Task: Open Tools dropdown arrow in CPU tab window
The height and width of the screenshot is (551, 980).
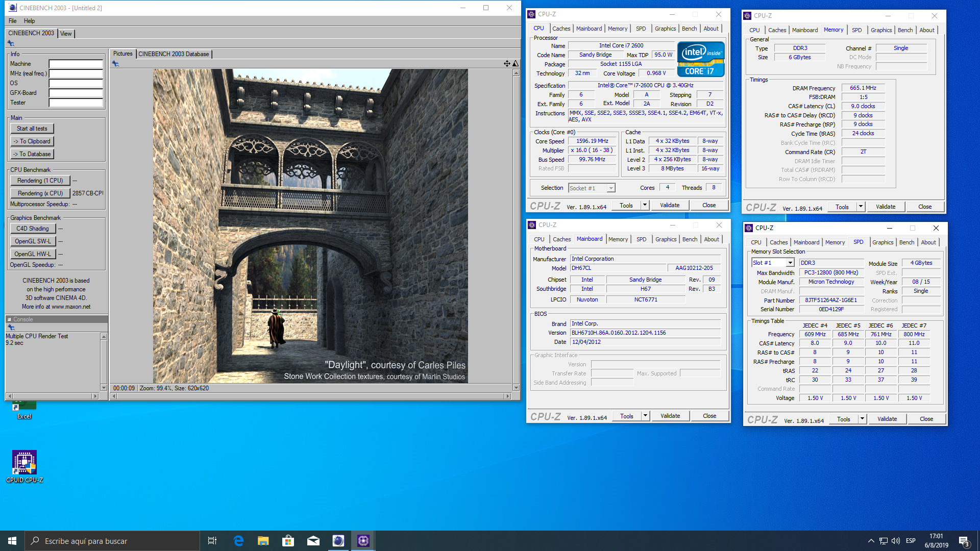Action: pyautogui.click(x=645, y=205)
